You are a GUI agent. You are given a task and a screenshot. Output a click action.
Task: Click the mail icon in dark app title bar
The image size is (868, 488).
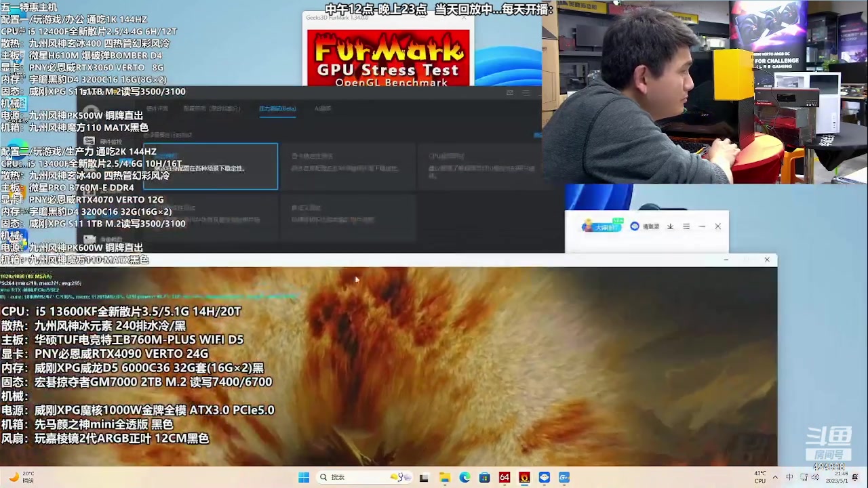(x=510, y=92)
